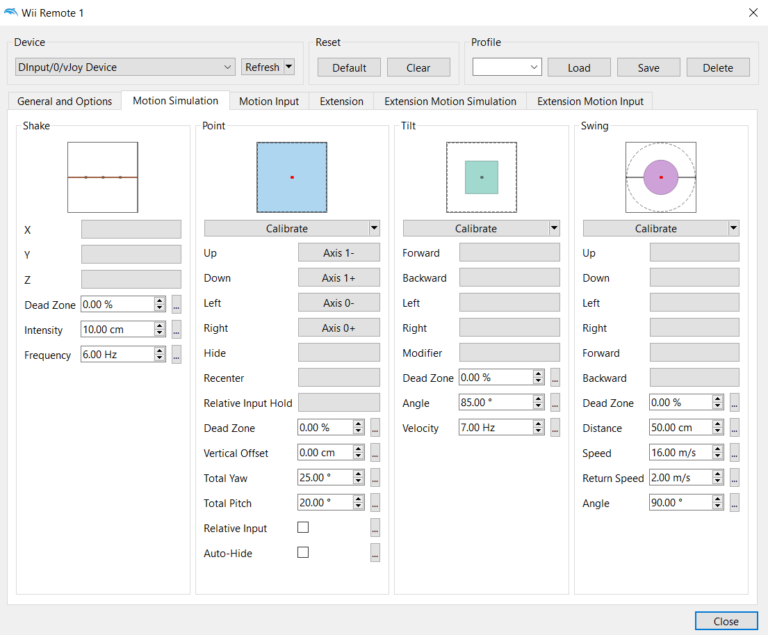
Task: Open advanced settings for Swing Return Speed
Action: pos(734,477)
